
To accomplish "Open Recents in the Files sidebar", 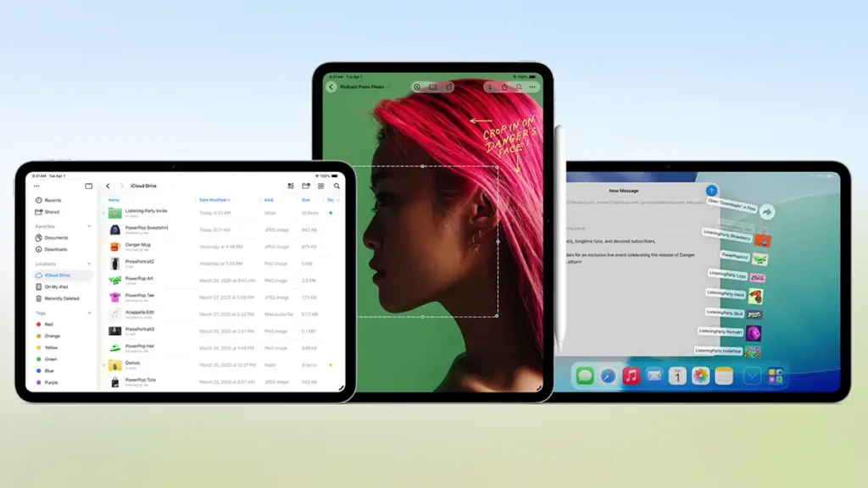I will point(53,200).
